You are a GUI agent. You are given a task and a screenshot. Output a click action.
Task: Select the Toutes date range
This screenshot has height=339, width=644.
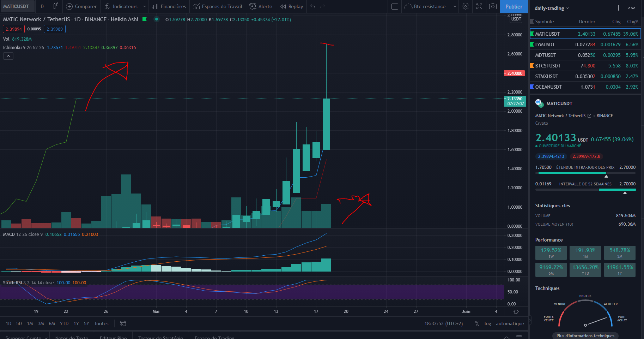pyautogui.click(x=101, y=323)
